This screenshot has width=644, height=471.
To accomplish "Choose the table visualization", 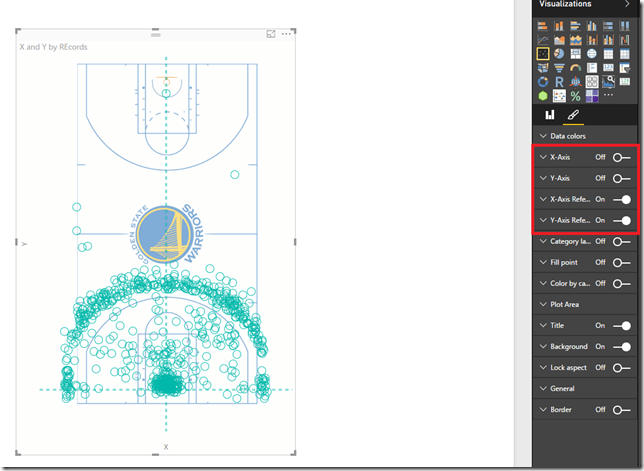I will 608,54.
